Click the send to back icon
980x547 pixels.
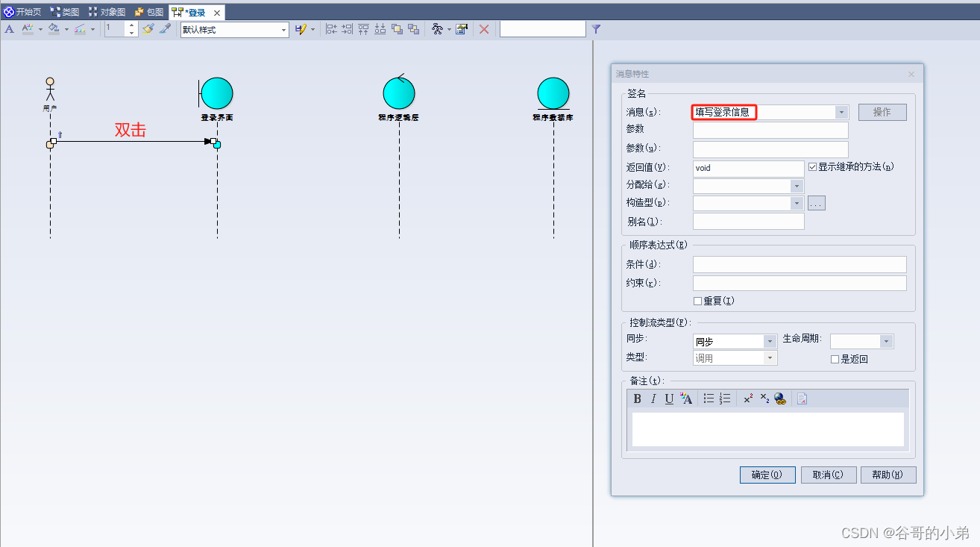tap(413, 29)
